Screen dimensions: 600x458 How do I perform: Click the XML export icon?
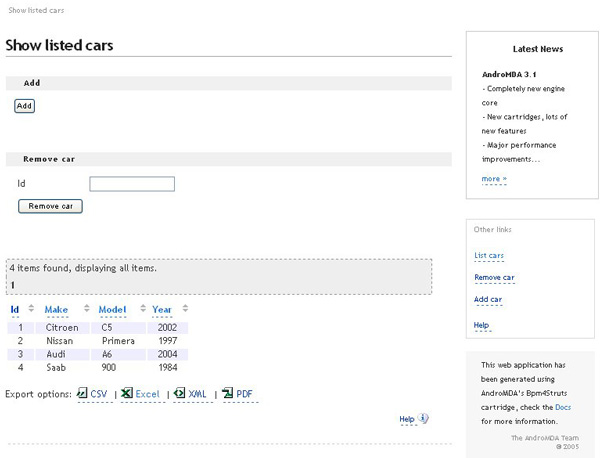tap(179, 393)
